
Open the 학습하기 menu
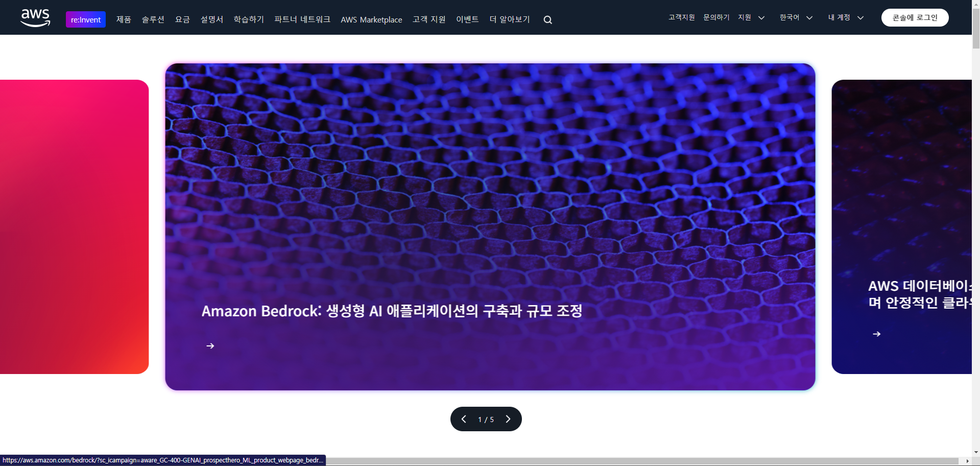249,19
